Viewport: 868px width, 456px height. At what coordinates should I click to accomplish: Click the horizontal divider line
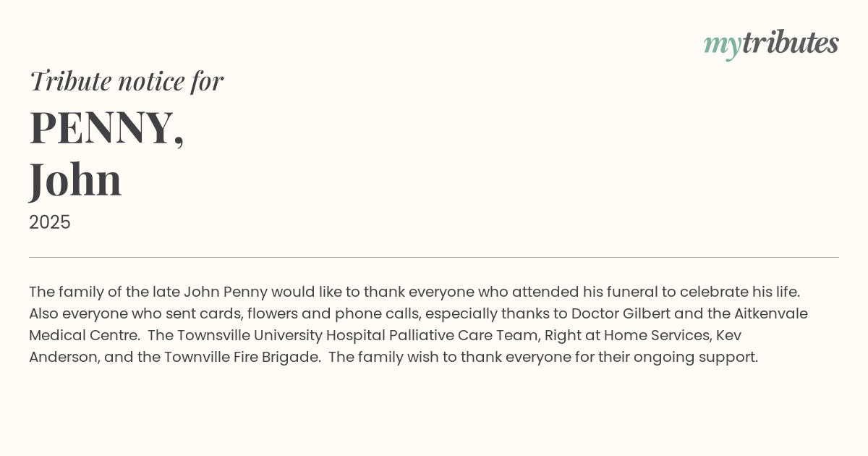(434, 257)
